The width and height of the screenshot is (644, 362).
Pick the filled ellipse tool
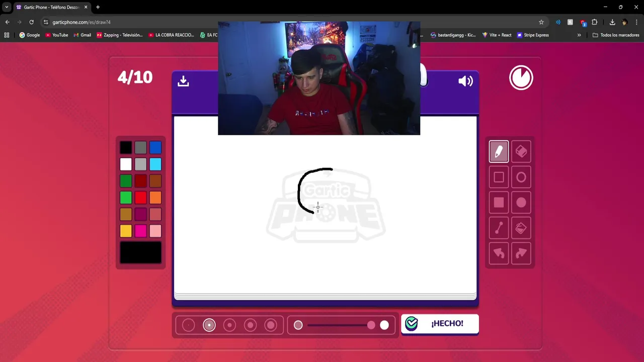coord(521,202)
